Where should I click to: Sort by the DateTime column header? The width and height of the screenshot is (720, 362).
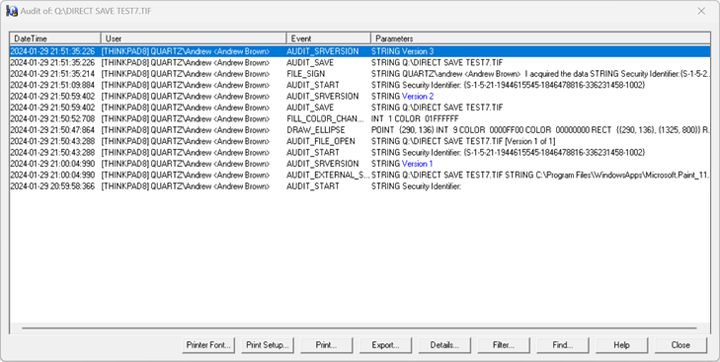(55, 39)
